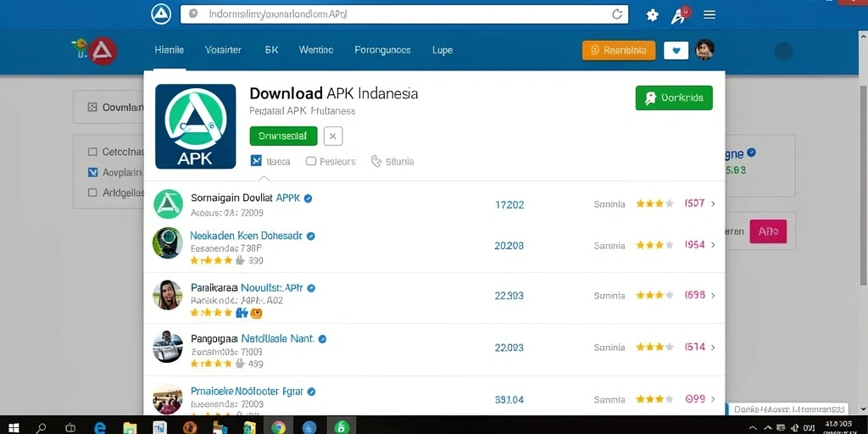Image resolution: width=868 pixels, height=434 pixels.
Task: Tick the Arldgelles sidebar checkbox
Action: tap(92, 192)
